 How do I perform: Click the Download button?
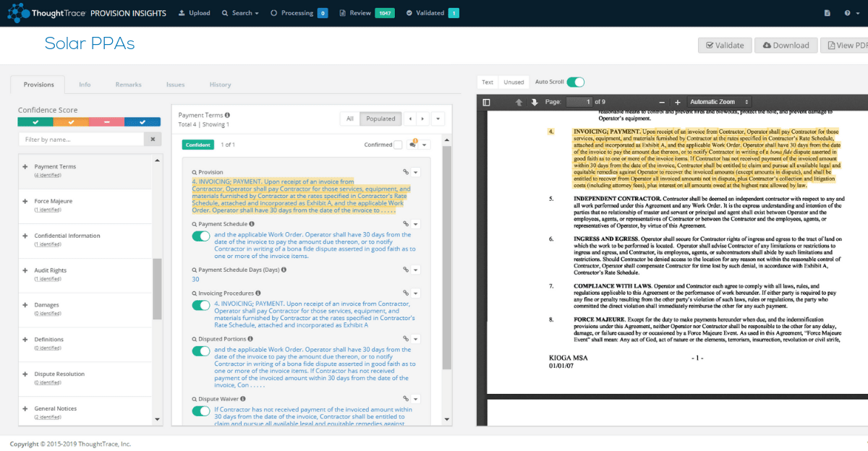[786, 45]
